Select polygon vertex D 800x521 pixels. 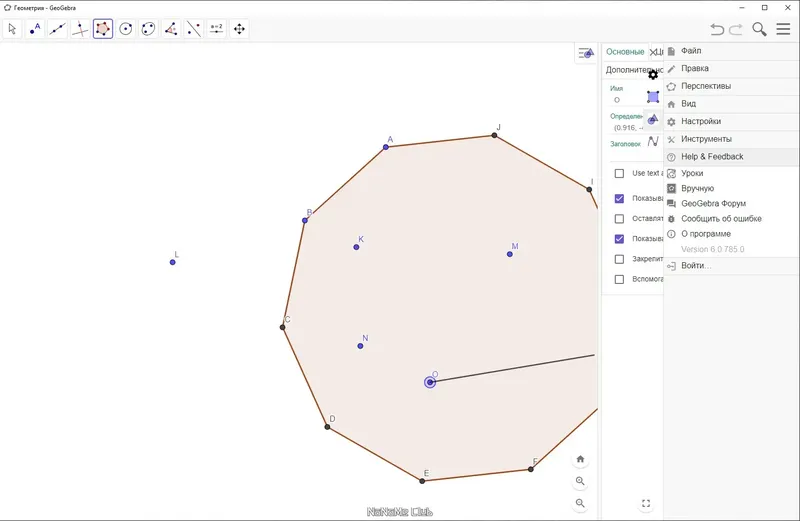(328, 427)
